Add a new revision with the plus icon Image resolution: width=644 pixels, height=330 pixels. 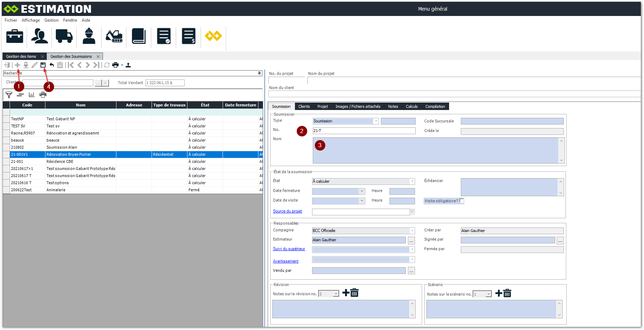(345, 293)
